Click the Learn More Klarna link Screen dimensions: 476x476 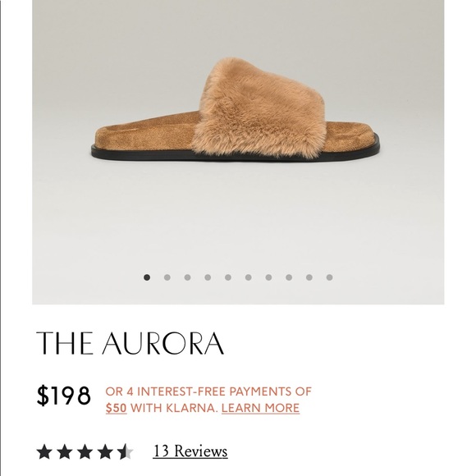pos(260,408)
